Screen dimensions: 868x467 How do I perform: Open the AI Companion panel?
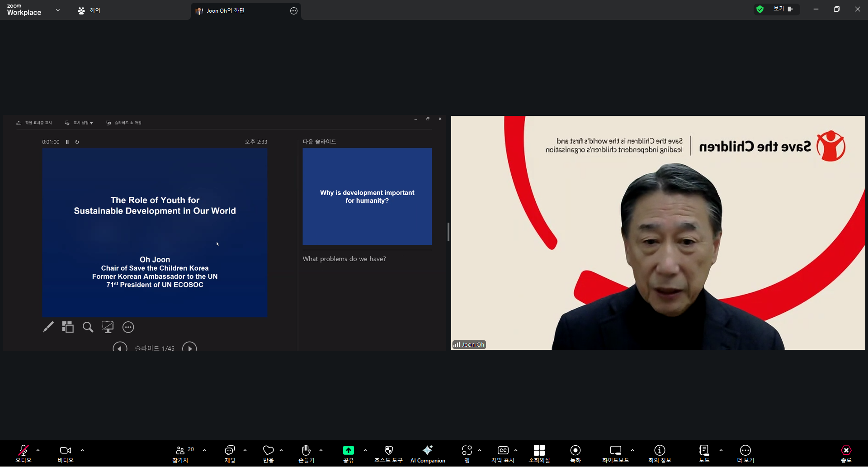(427, 453)
